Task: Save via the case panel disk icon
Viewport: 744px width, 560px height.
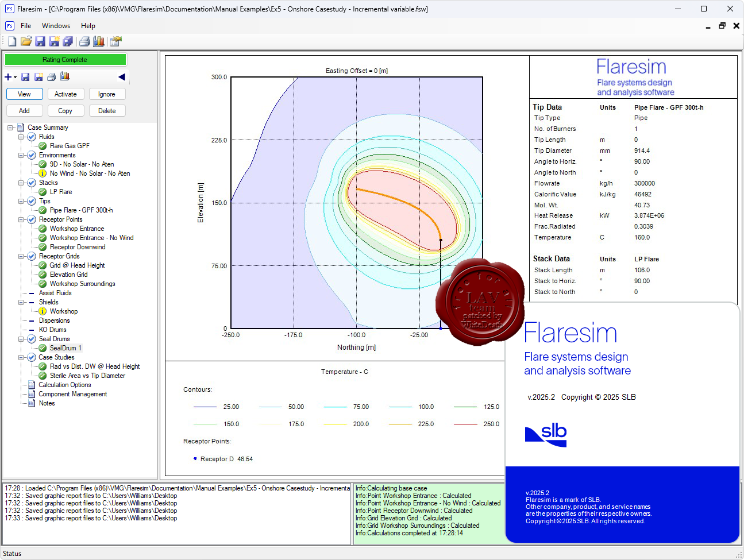Action: 25,77
